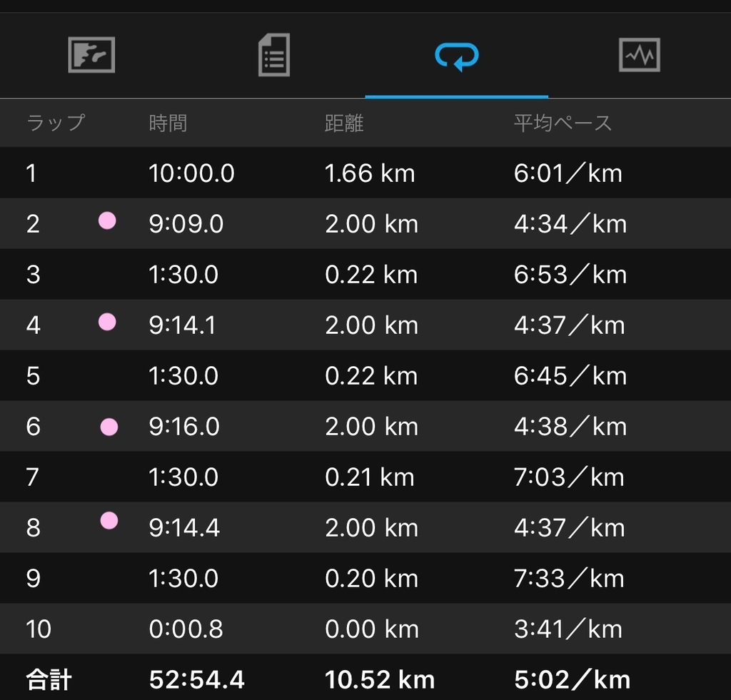The height and width of the screenshot is (700, 731).
Task: Click the pink dot on lap 2
Action: click(x=107, y=220)
